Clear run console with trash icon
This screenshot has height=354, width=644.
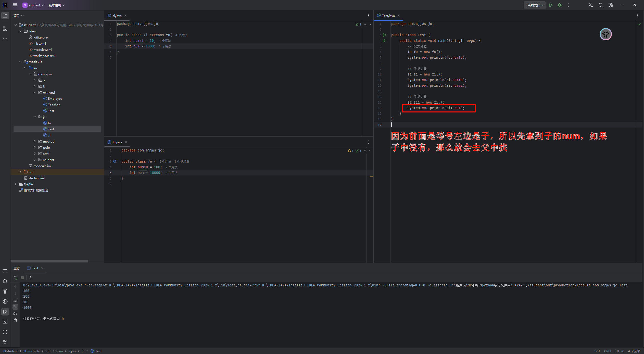coord(15,320)
